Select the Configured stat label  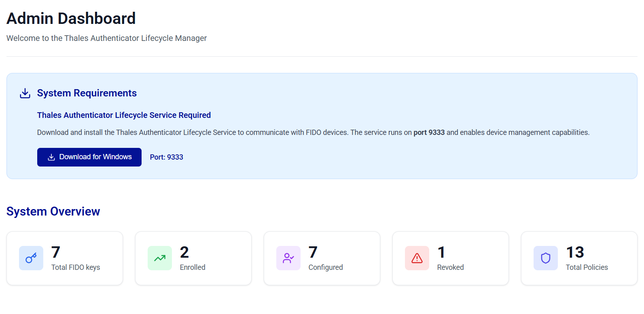tap(326, 267)
